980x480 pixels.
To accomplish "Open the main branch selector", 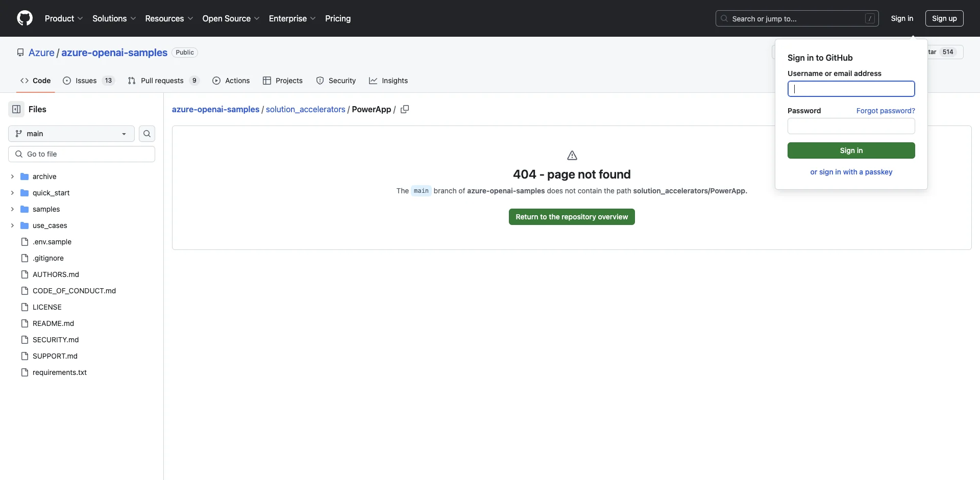I will [x=71, y=134].
